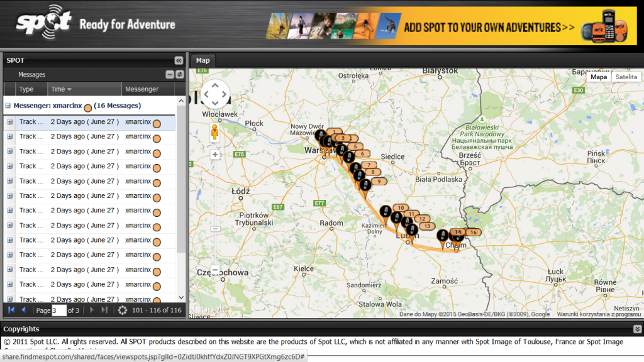The image size is (644, 362).
Task: Click the number 7 label on map
Action: [x=369, y=165]
